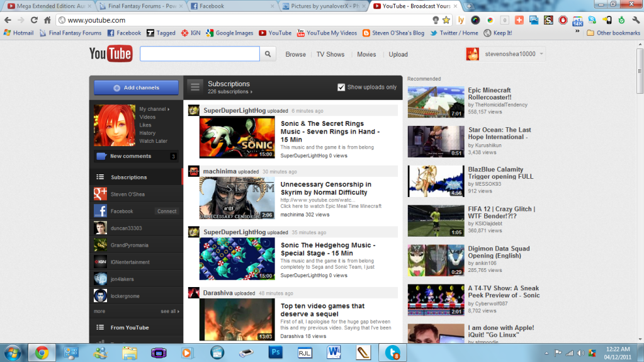Click the Add channels button
The width and height of the screenshot is (644, 362).
pyautogui.click(x=136, y=88)
